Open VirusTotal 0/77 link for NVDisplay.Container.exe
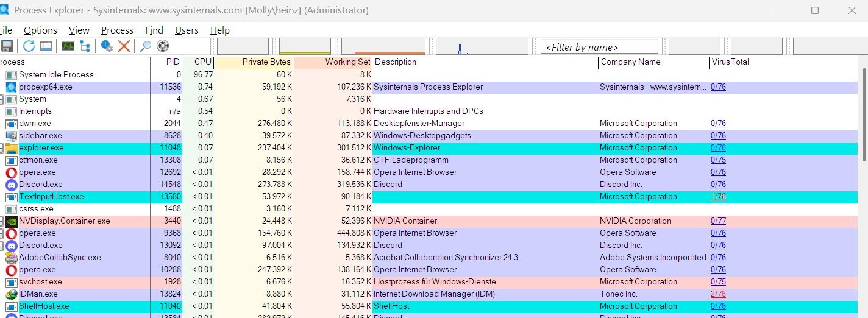Screen dimensions: 868x318 coord(718,221)
